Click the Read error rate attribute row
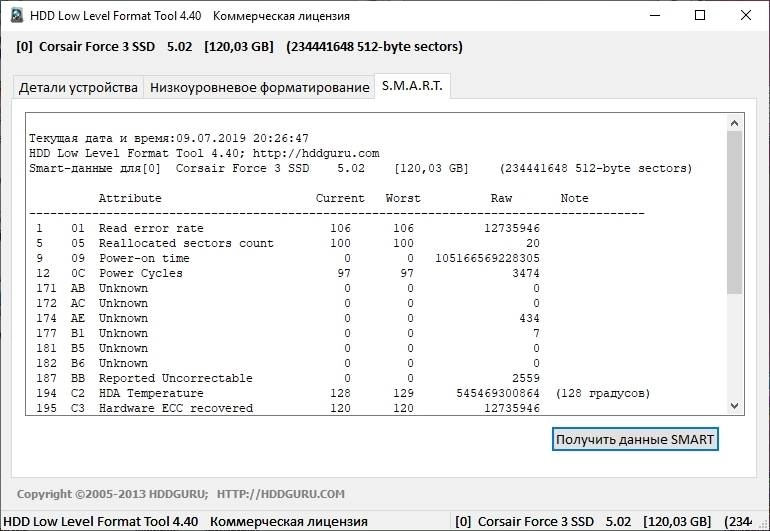The width and height of the screenshot is (770, 531). (x=288, y=228)
